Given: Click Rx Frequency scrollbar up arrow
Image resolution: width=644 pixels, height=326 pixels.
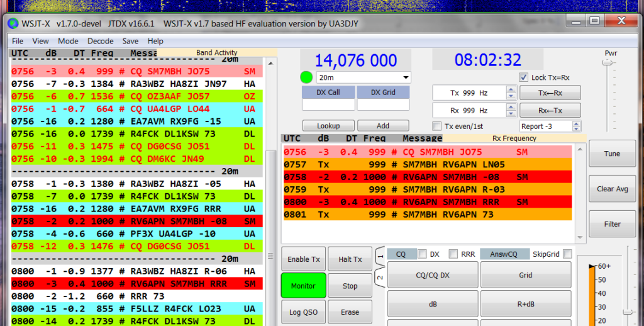Looking at the screenshot, I should 580,149.
